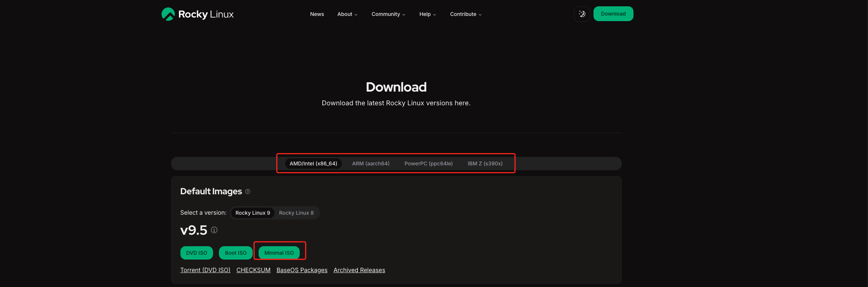Screen dimensions: 868x287
Task: Click the green Download button in the header
Action: (x=613, y=14)
